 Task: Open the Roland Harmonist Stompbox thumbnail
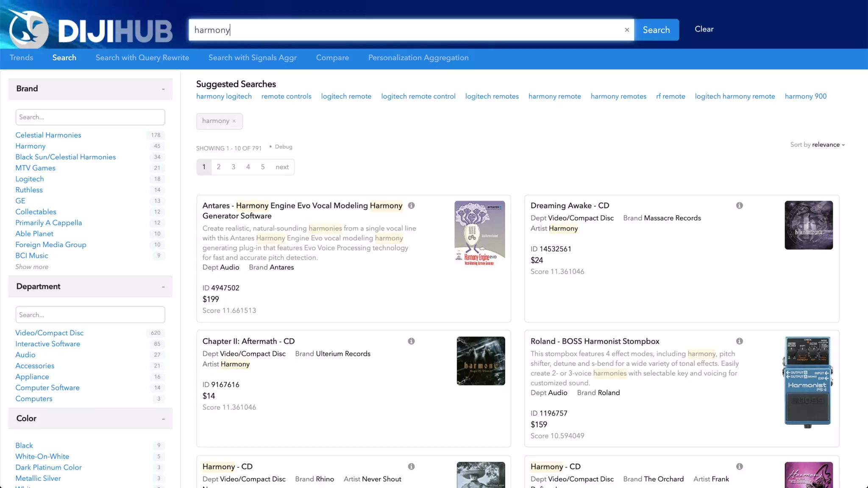coord(808,382)
